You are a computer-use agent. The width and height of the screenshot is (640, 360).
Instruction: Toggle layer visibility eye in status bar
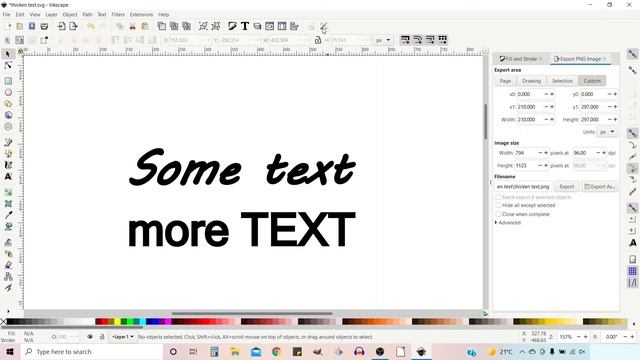tap(90, 337)
